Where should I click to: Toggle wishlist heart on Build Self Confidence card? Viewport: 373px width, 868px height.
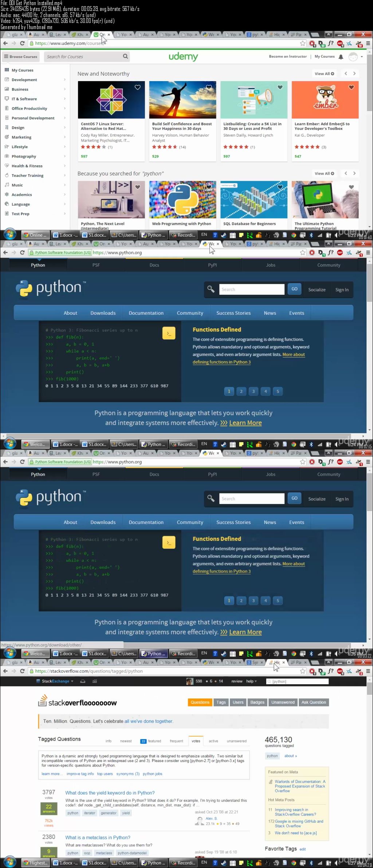pyautogui.click(x=209, y=87)
